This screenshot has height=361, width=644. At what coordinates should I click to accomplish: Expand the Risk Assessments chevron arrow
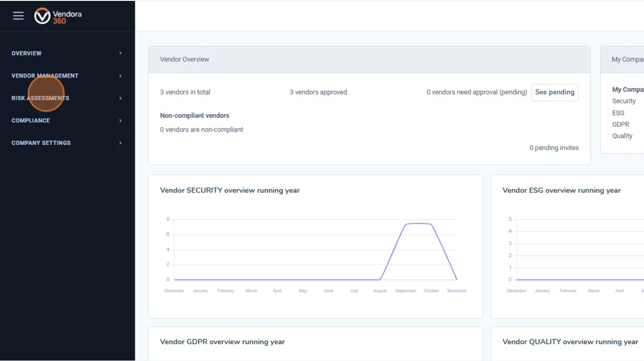pos(120,98)
